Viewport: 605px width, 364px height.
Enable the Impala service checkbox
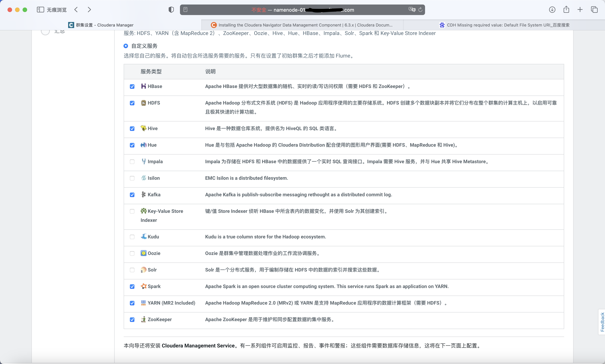click(132, 162)
